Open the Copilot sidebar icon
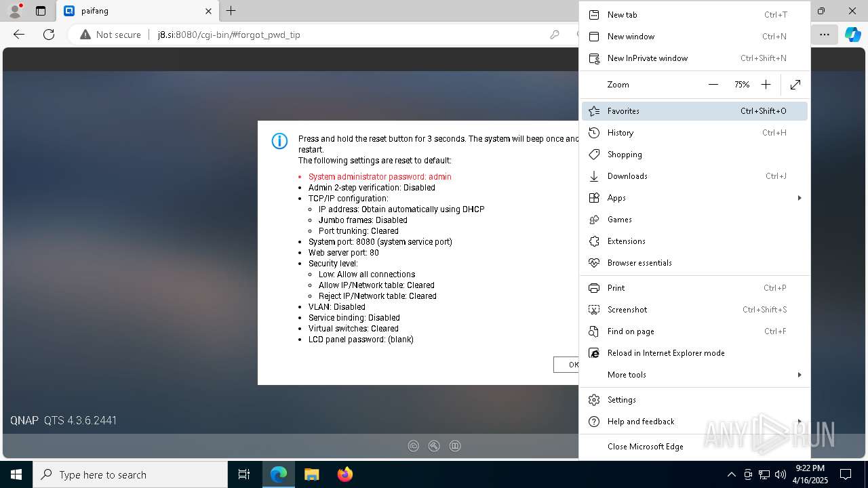The image size is (868, 488). (x=852, y=35)
